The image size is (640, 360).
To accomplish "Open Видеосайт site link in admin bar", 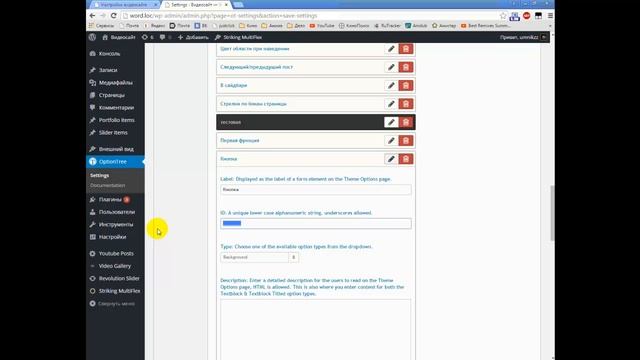I will tap(119, 37).
